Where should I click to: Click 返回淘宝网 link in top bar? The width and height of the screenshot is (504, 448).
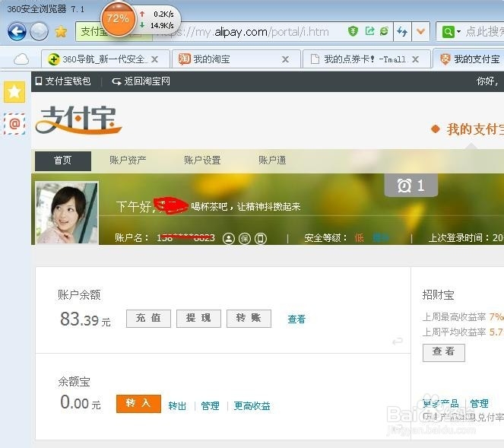point(141,81)
